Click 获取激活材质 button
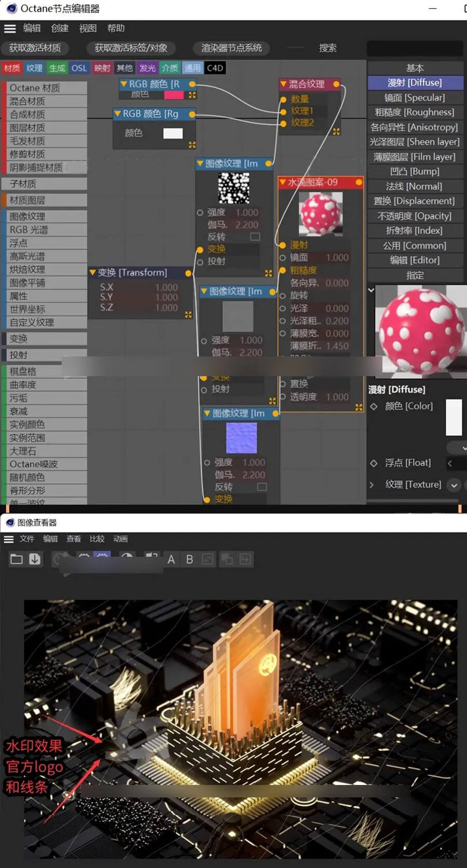 [35, 48]
